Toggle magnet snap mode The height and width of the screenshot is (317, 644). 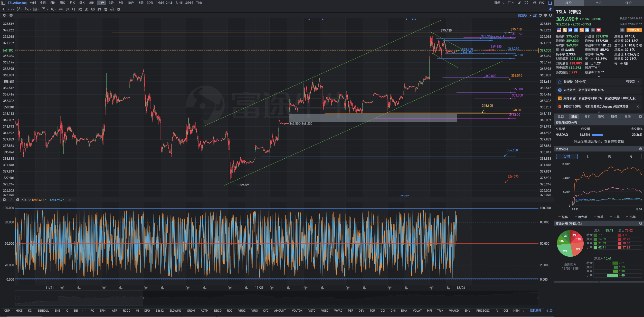coord(99,9)
